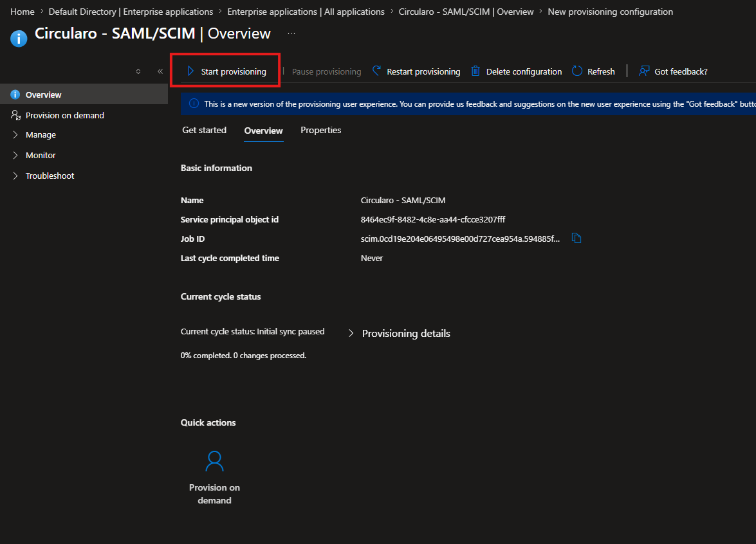This screenshot has width=756, height=544.
Task: Click New provisioning configuration breadcrumb
Action: (x=610, y=12)
